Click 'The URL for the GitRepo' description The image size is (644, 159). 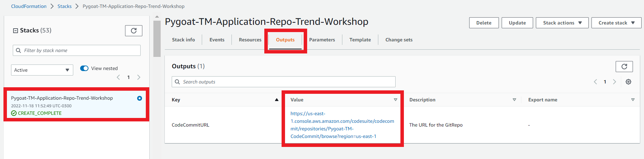[436, 125]
